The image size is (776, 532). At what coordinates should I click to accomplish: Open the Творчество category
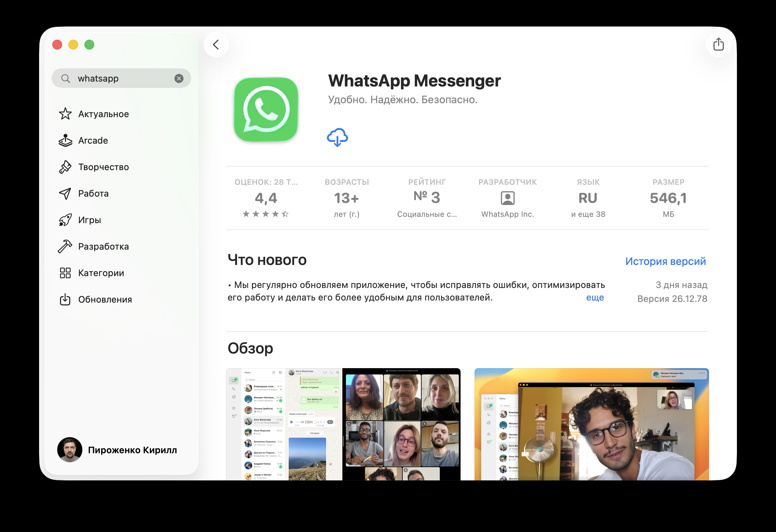103,167
